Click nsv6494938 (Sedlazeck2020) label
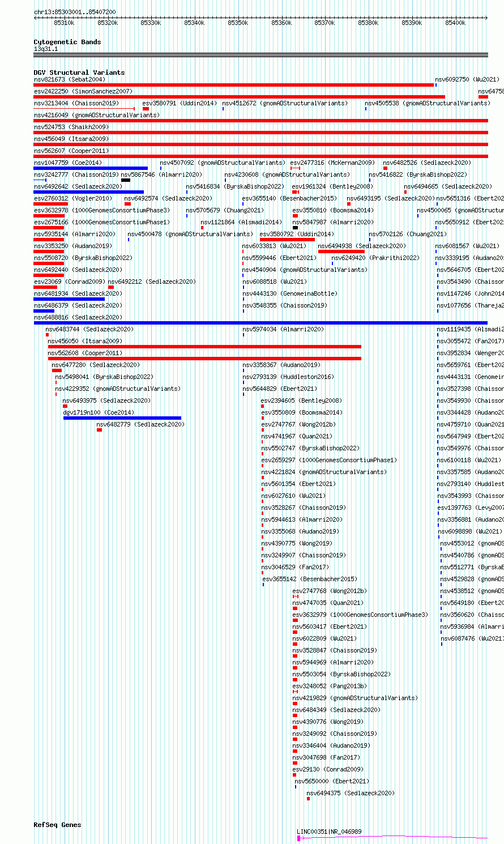The height and width of the screenshot is (844, 504). [x=362, y=246]
